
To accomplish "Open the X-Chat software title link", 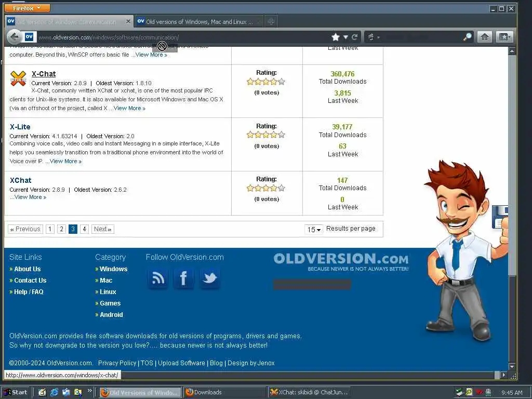I will pyautogui.click(x=44, y=74).
